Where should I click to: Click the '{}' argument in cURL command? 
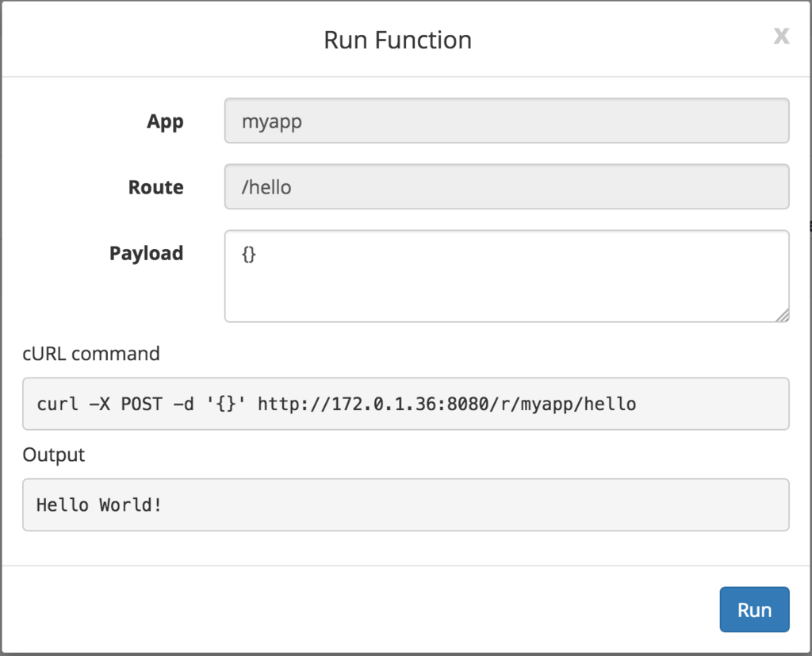coord(227,405)
